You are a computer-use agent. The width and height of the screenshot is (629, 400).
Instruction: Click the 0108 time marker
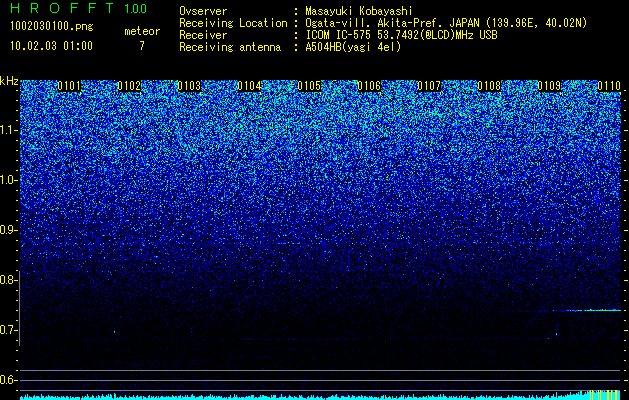[x=489, y=86]
